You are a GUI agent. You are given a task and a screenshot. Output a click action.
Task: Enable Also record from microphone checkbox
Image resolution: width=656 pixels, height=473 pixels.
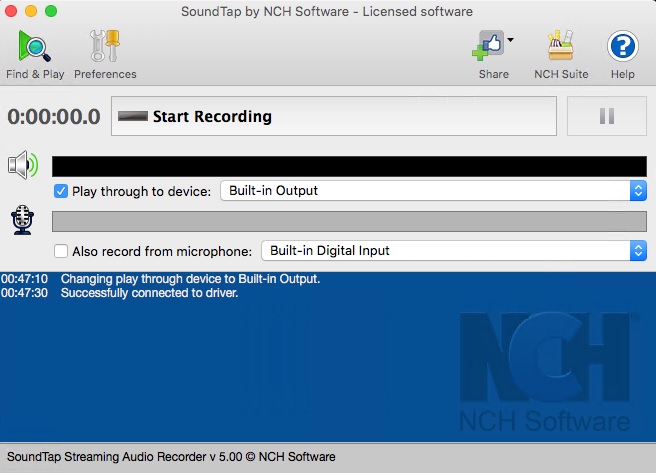[61, 251]
